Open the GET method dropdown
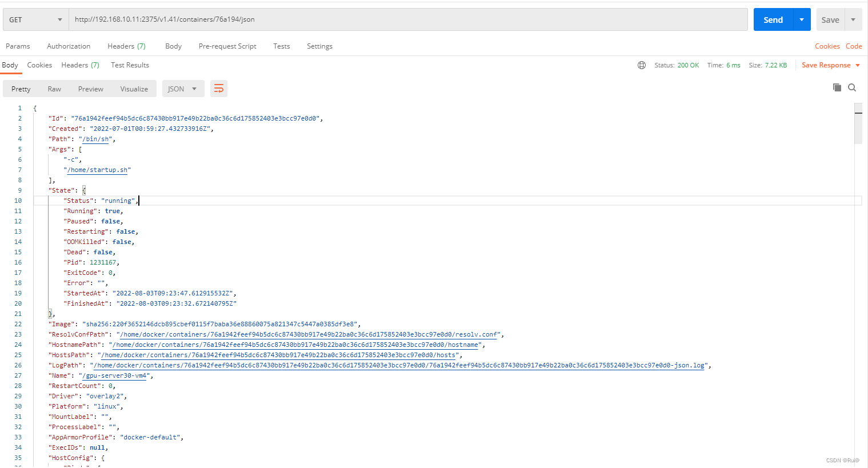 coord(34,19)
